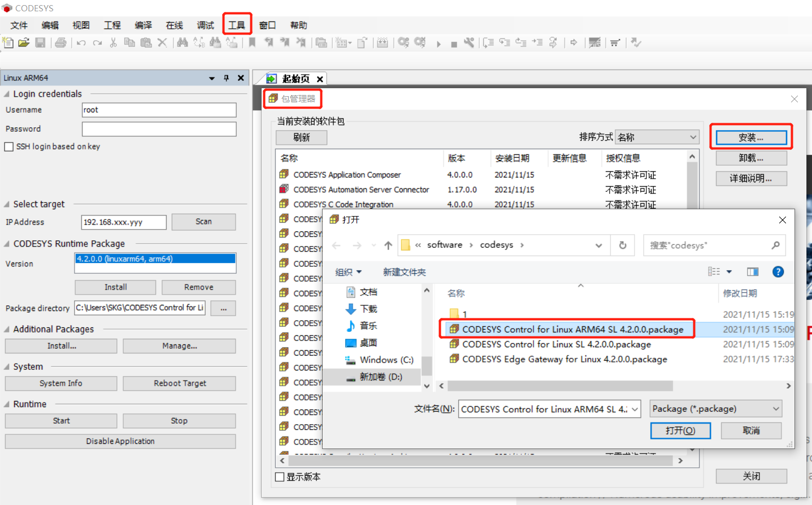Stop the application with the stop icon

coord(453,42)
